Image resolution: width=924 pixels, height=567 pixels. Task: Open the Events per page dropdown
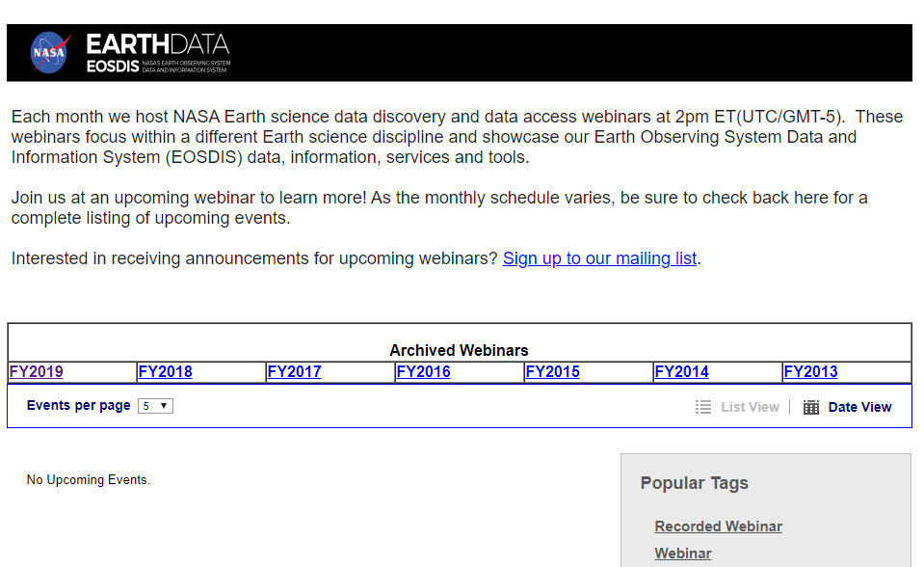(155, 406)
